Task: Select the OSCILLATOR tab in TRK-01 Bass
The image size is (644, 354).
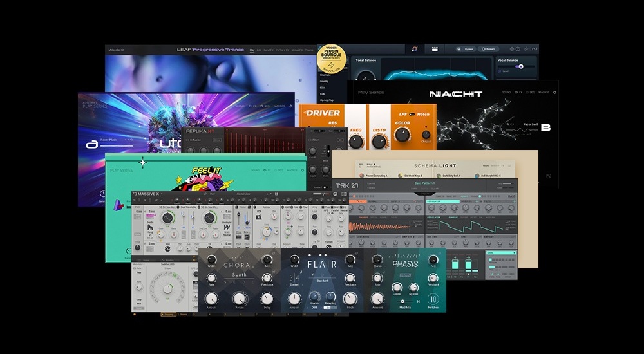Action: point(443,201)
